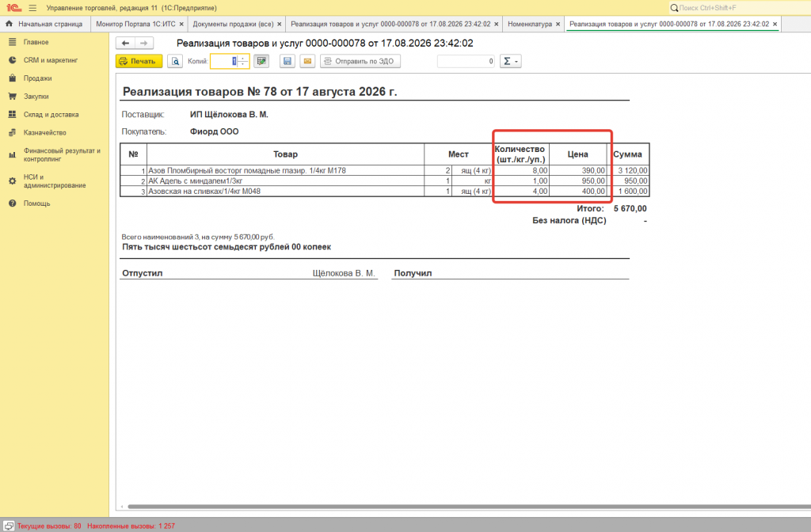The width and height of the screenshot is (811, 532).
Task: Click the forward arrow navigation button
Action: click(144, 43)
